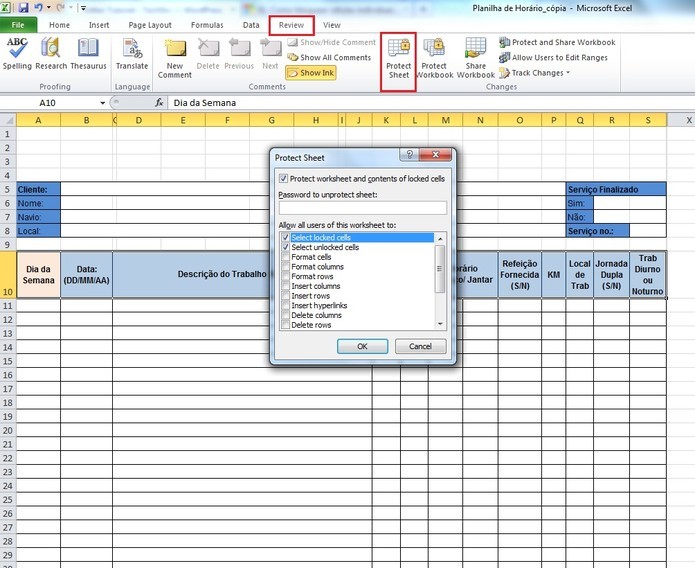Click permissions list scroll up arrow
The image size is (695, 568).
(x=440, y=239)
